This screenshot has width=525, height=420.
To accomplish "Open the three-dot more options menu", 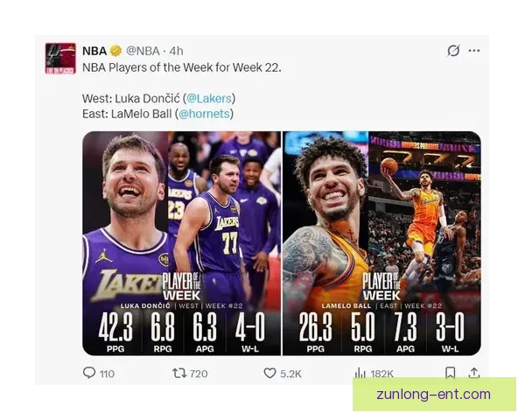I will pos(474,51).
